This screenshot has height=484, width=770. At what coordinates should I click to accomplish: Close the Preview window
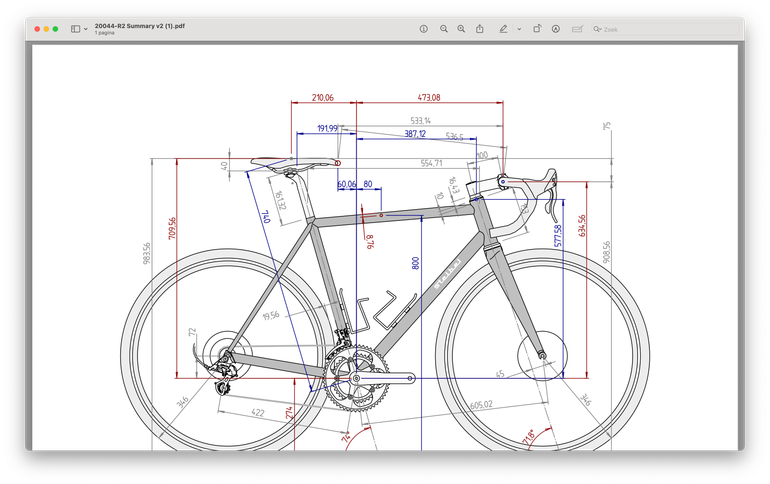[37, 29]
